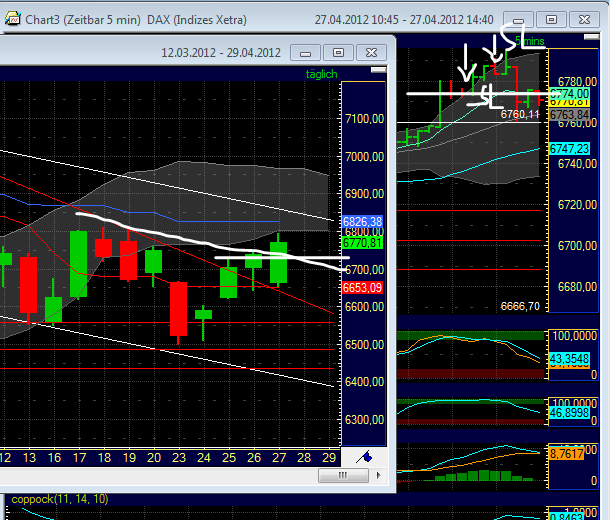Click the green candlestick above date 27

click(279, 263)
